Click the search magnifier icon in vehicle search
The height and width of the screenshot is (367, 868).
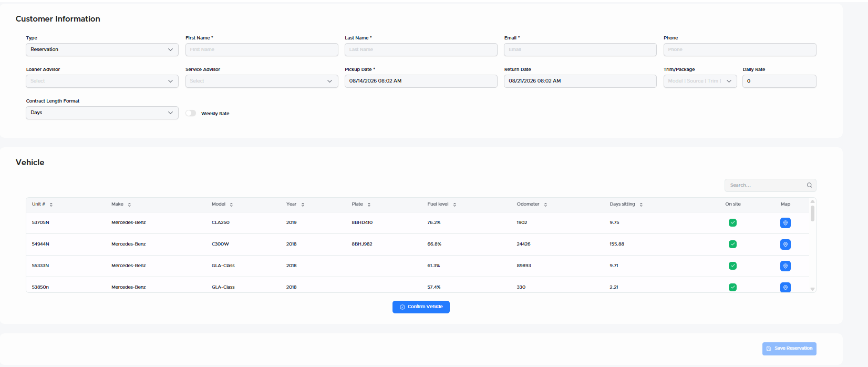pyautogui.click(x=809, y=185)
